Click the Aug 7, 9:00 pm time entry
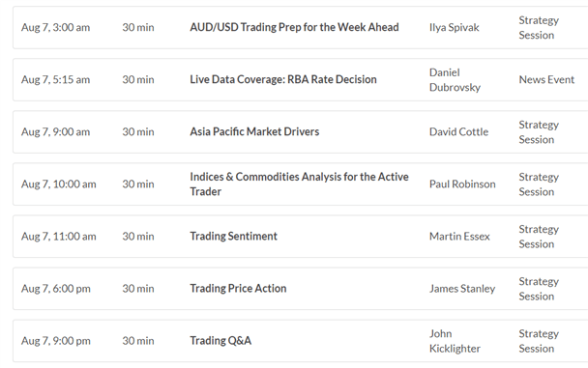Image resolution: width=588 pixels, height=368 pixels. tap(56, 341)
